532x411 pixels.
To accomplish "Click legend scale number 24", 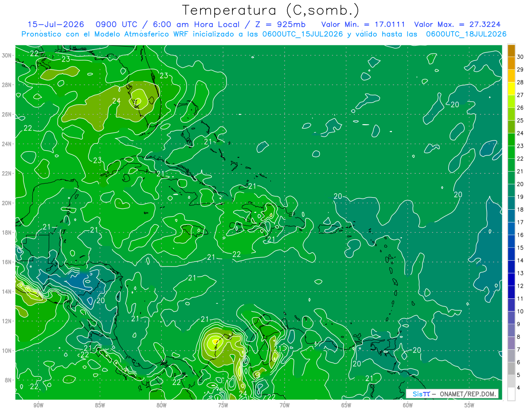I will pos(520,133).
